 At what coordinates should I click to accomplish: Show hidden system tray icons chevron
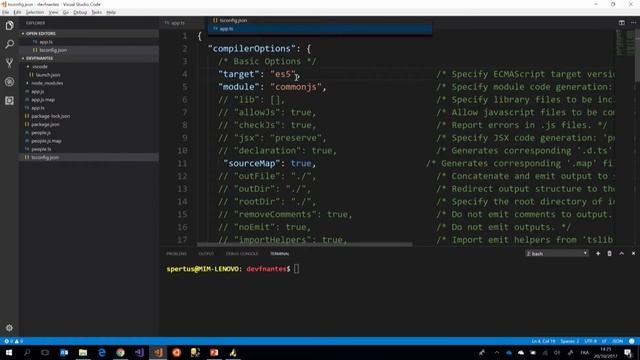(496, 353)
